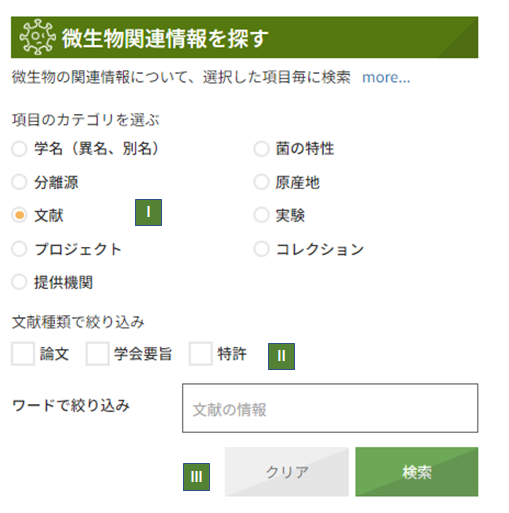509x513 pixels.
Task: Click the microbe icon in the green header
Action: (37, 37)
